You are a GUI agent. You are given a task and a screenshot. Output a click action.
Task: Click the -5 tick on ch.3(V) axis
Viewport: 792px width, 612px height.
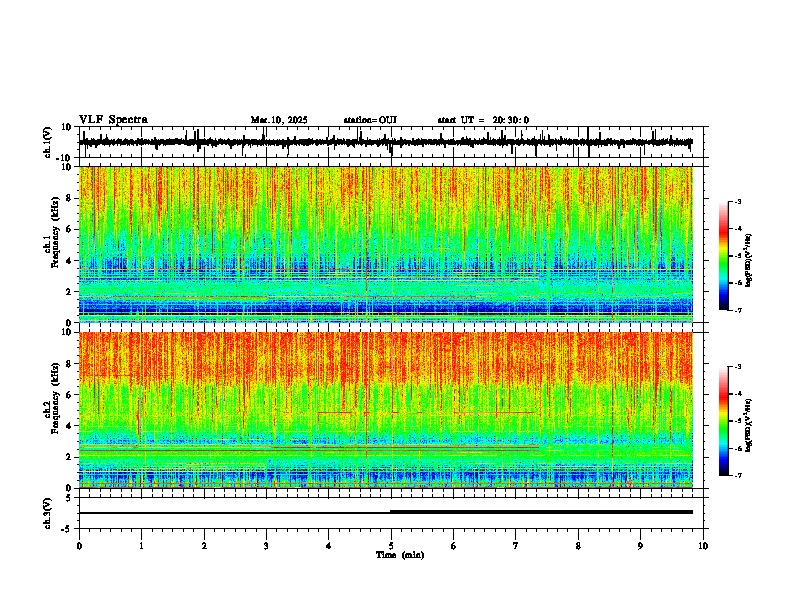click(x=67, y=529)
